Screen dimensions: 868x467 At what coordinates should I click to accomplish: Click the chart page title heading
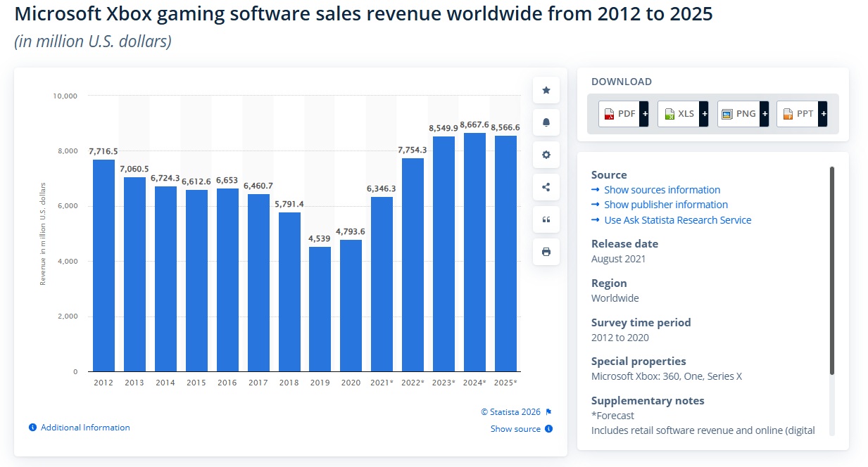pyautogui.click(x=363, y=15)
